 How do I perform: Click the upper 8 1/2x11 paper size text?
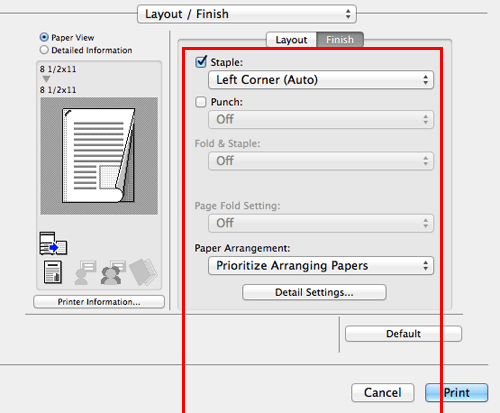pos(58,69)
